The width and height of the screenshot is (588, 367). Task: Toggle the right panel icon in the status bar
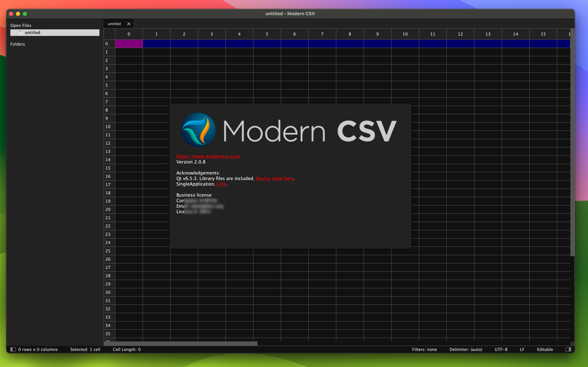568,349
